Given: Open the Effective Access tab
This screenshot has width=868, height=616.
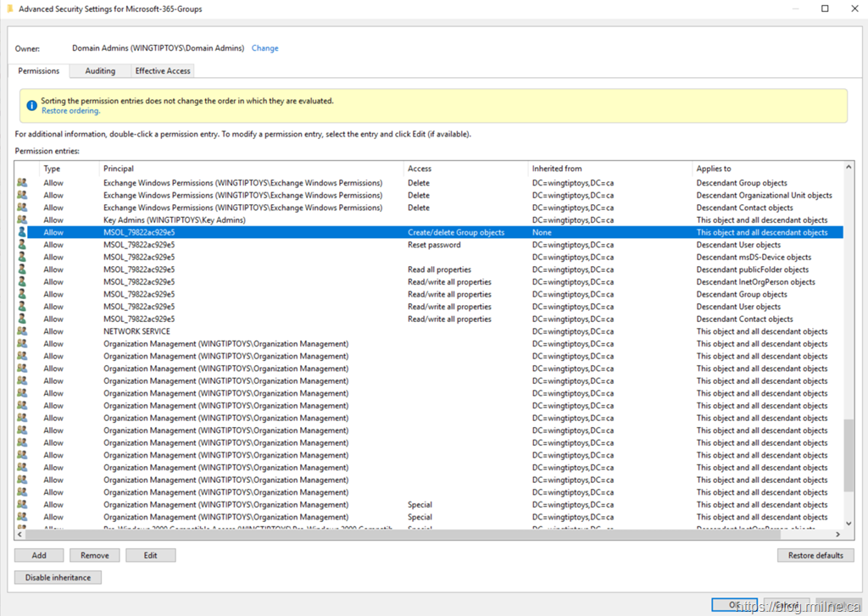Looking at the screenshot, I should [163, 71].
